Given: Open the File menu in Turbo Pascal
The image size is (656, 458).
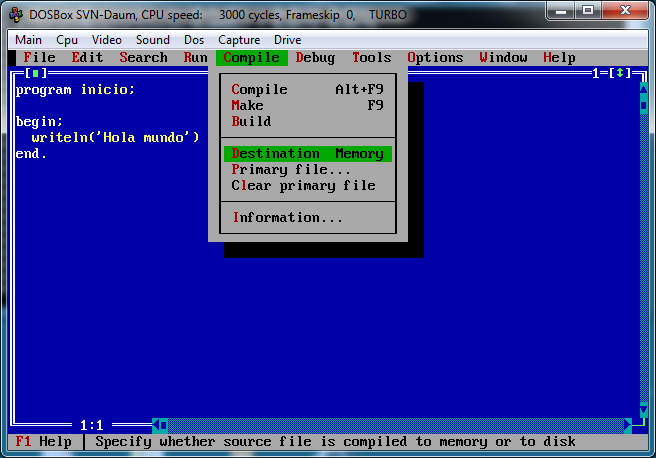Looking at the screenshot, I should [x=39, y=57].
